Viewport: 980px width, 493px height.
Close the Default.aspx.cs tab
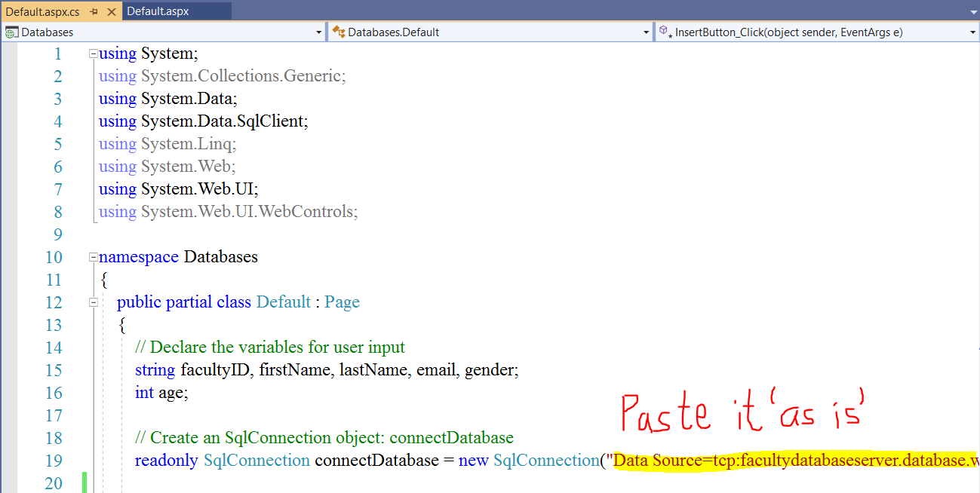112,12
